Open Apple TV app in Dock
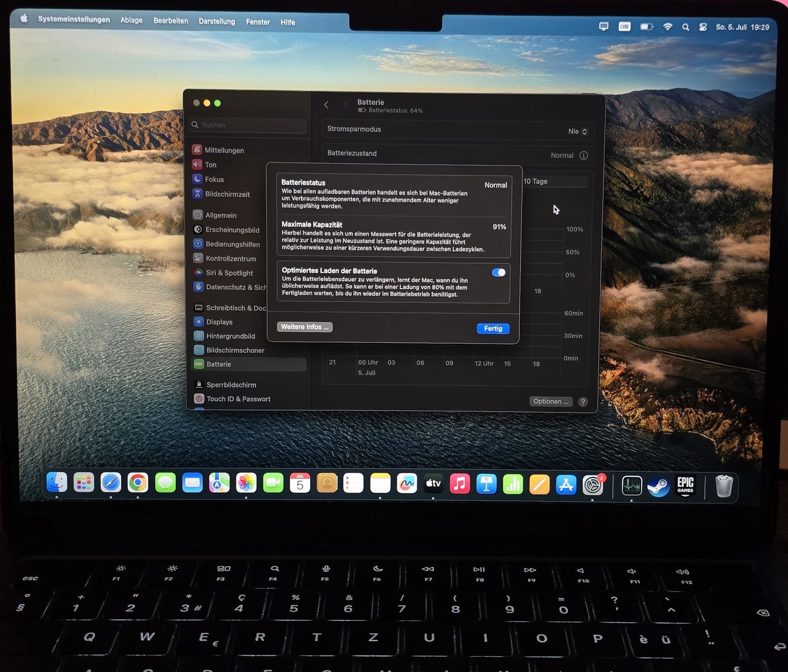This screenshot has width=788, height=672. (433, 483)
